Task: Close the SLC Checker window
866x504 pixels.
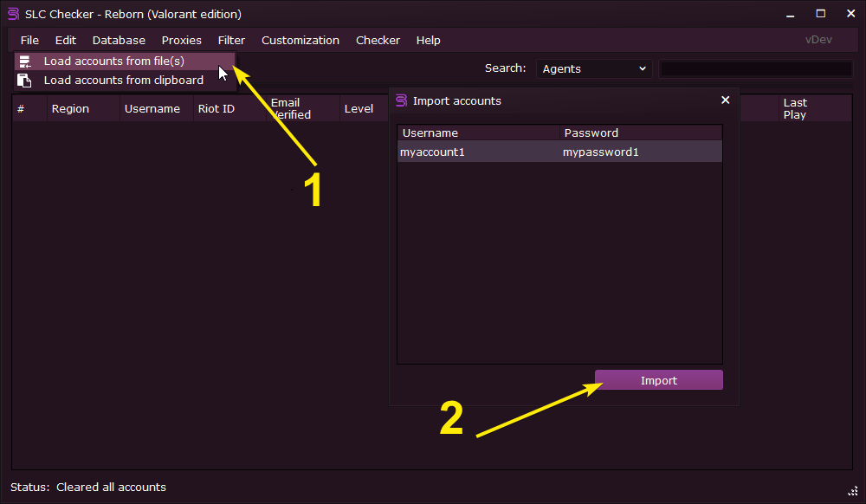Action: click(x=850, y=14)
